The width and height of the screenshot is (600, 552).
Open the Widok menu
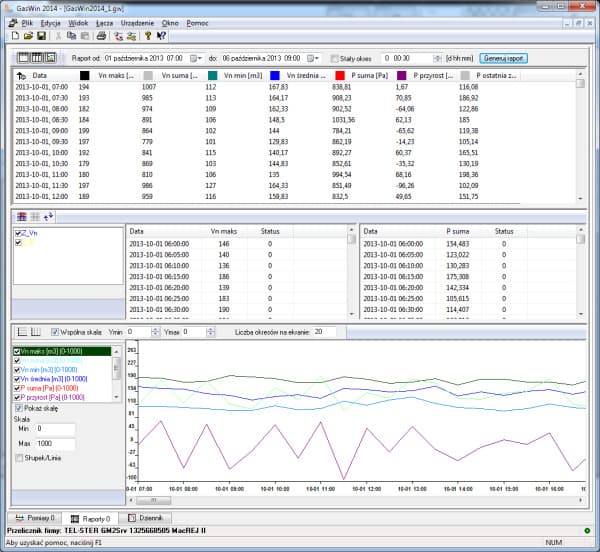click(78, 23)
